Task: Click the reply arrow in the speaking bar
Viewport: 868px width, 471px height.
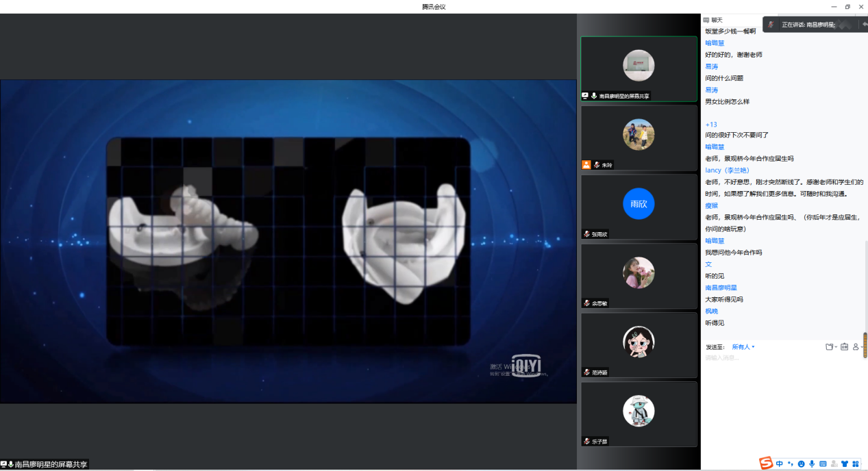Action: [865, 25]
